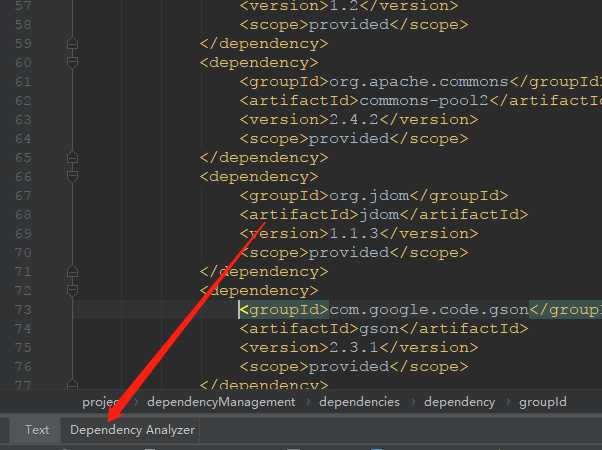Click provided scope text on line 64
This screenshot has height=450, width=602.
[x=349, y=139]
